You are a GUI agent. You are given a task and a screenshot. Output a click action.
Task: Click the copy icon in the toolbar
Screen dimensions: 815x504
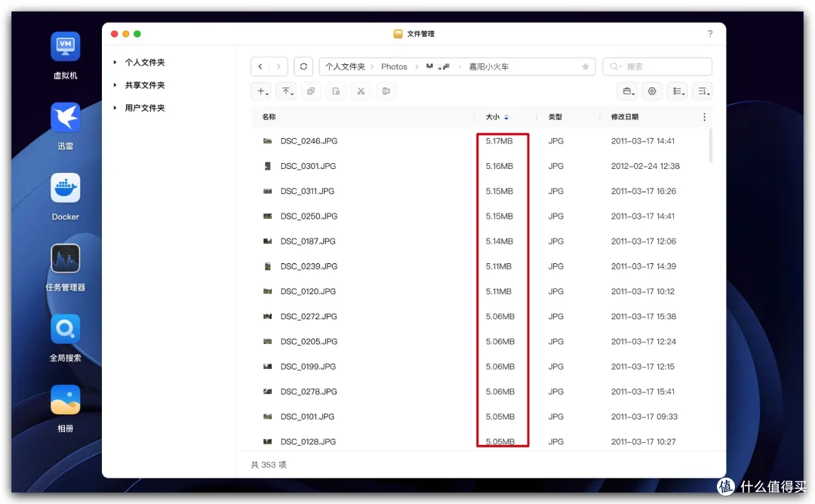pyautogui.click(x=311, y=91)
